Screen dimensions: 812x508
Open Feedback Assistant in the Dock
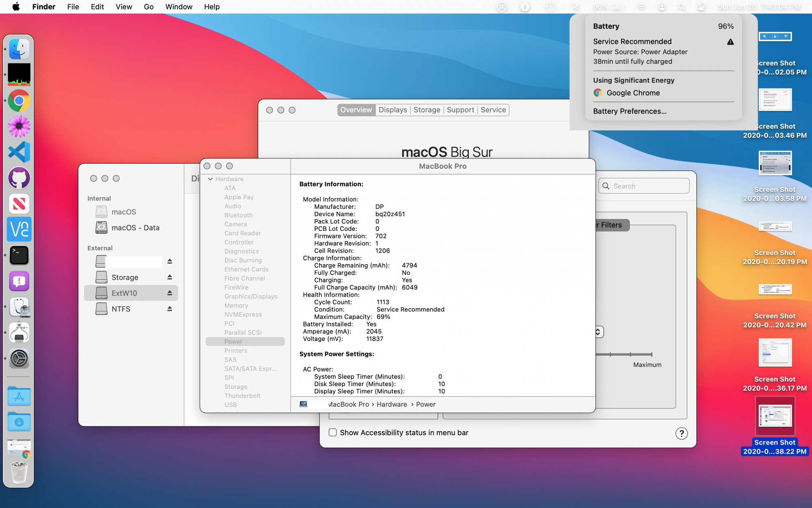click(x=19, y=281)
